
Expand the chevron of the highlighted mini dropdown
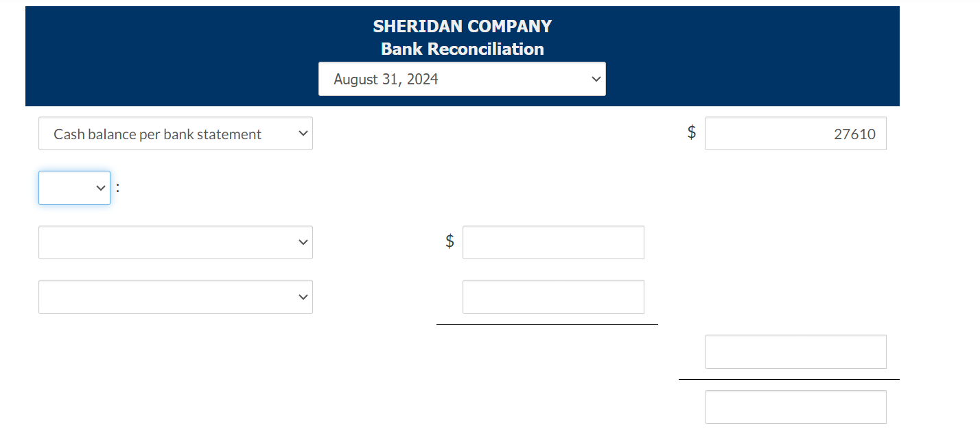pyautogui.click(x=100, y=187)
